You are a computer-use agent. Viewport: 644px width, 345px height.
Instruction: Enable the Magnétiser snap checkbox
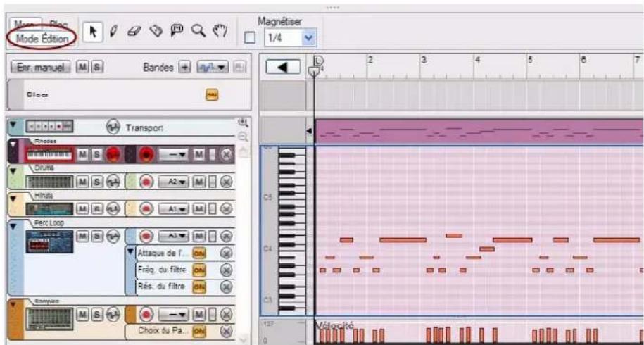click(250, 38)
